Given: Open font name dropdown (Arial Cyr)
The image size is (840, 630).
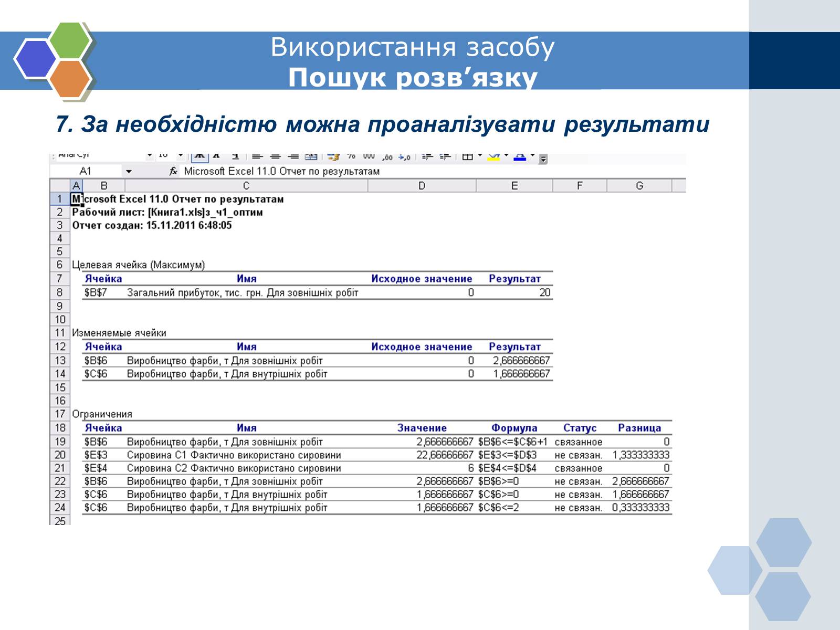Looking at the screenshot, I should click(150, 155).
